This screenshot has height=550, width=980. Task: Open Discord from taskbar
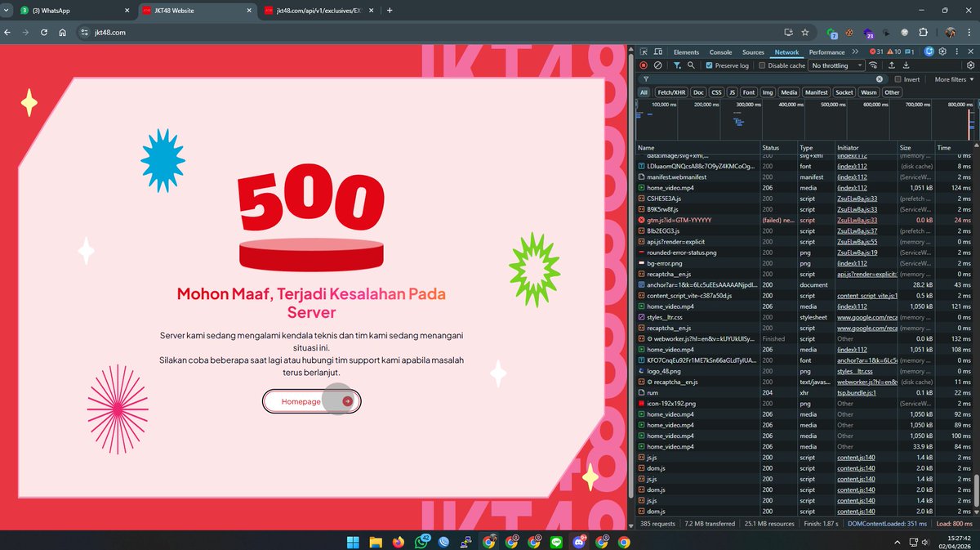(580, 542)
